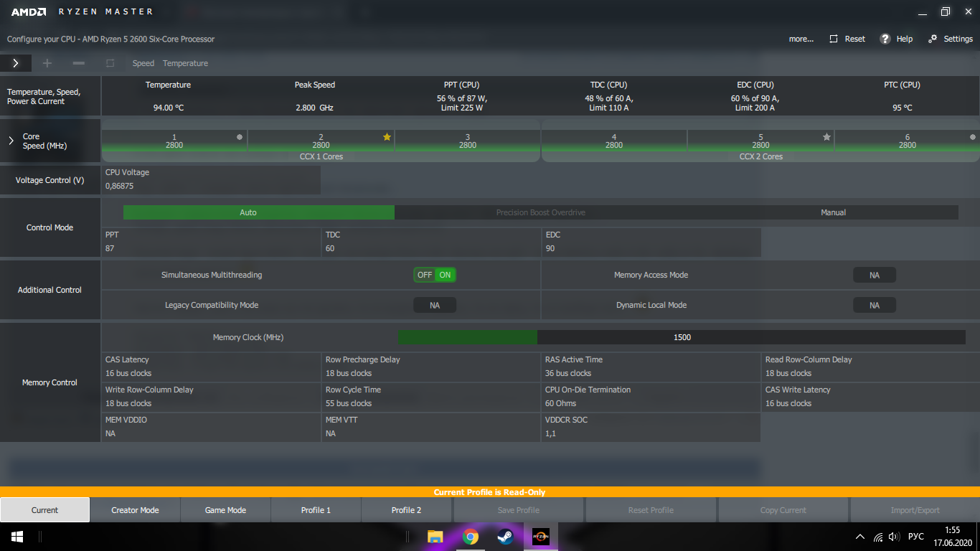Click the plus icon in the toolbar
This screenshot has width=980, height=551.
pos(47,63)
